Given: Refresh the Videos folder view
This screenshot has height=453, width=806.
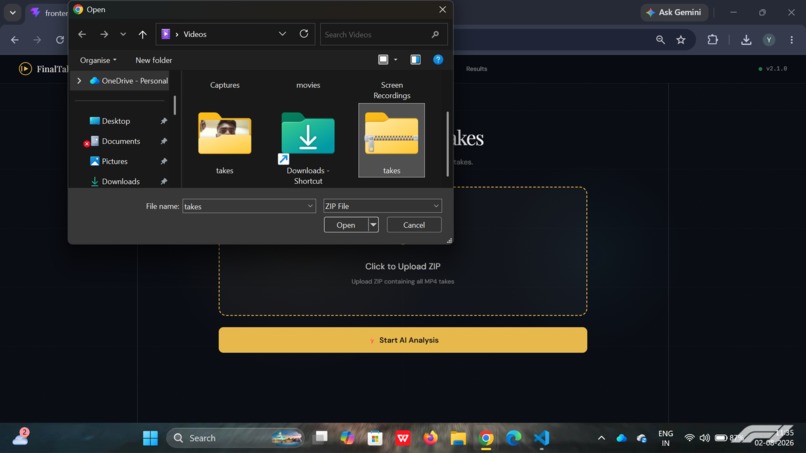Looking at the screenshot, I should [x=304, y=34].
